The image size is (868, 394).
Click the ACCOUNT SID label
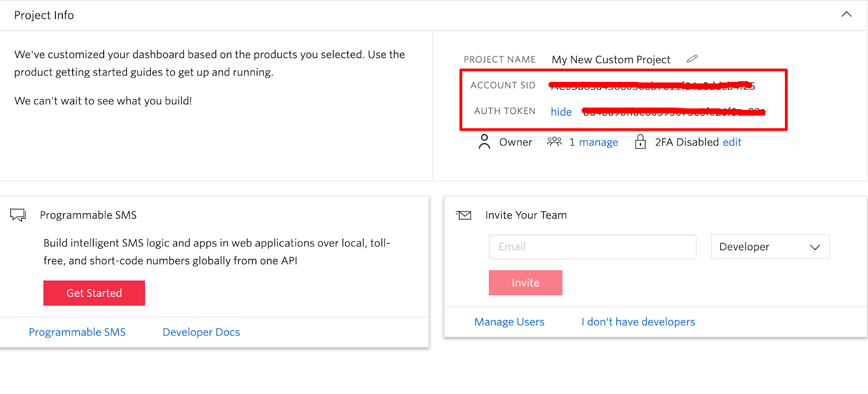pos(503,85)
